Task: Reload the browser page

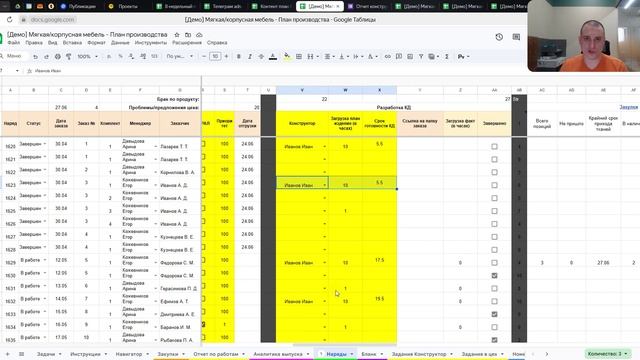Action: pyautogui.click(x=9, y=19)
